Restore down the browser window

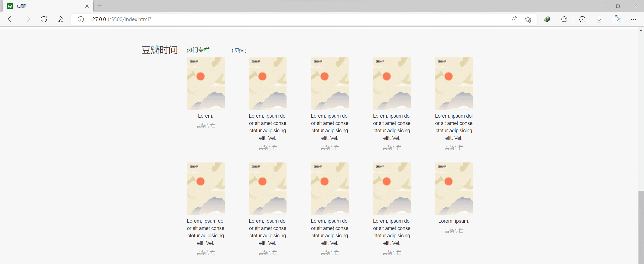tap(618, 6)
